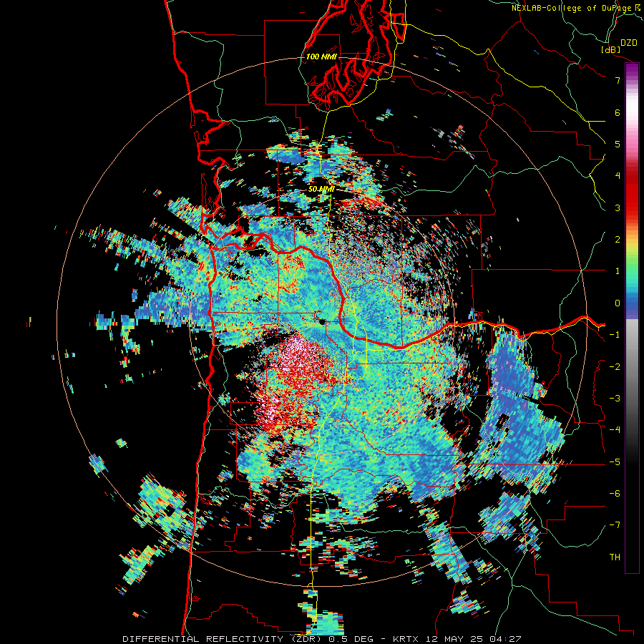Click the "NEXLAB-College of DuPage" header text
The height and width of the screenshot is (644, 644).
pyautogui.click(x=572, y=8)
